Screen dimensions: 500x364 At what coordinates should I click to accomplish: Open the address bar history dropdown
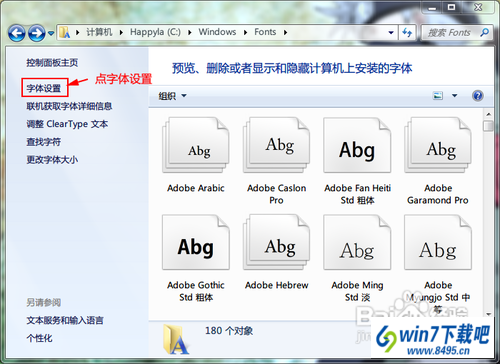click(x=391, y=32)
